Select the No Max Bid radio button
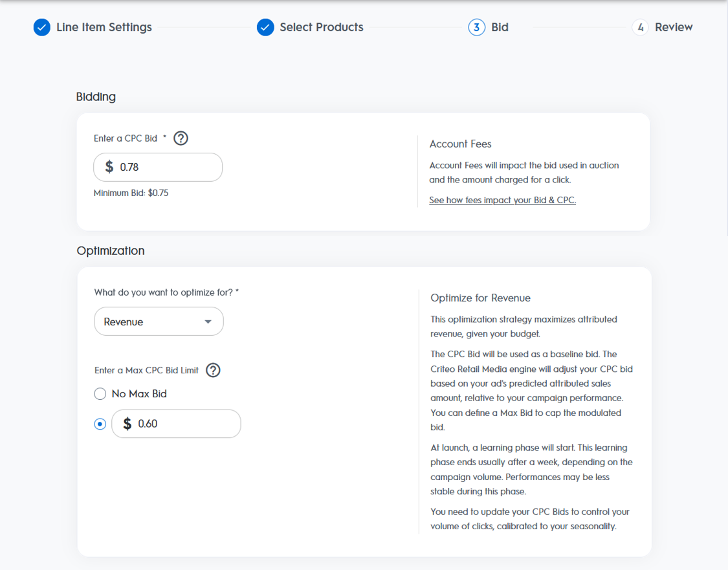This screenshot has width=728, height=570. click(100, 394)
